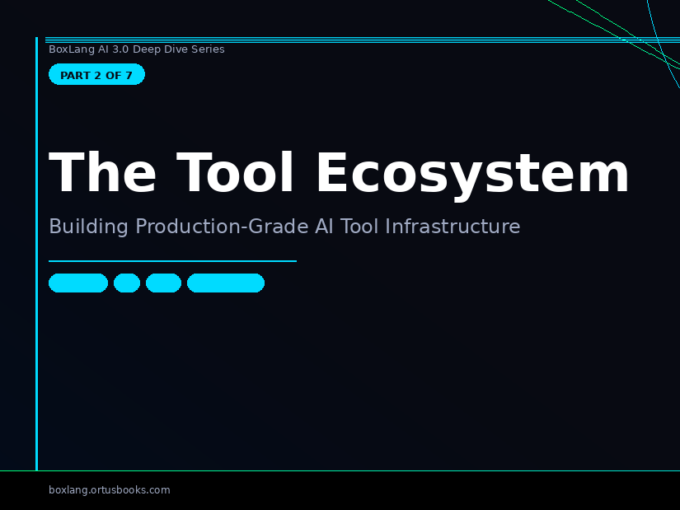The image size is (680, 510).
Task: Select the third cyan pill tag
Action: click(163, 283)
